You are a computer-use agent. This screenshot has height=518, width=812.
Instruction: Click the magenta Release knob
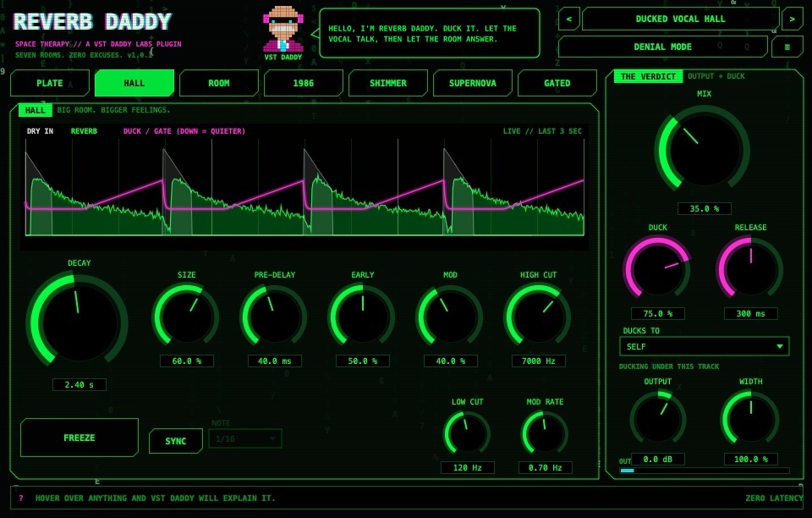[750, 269]
